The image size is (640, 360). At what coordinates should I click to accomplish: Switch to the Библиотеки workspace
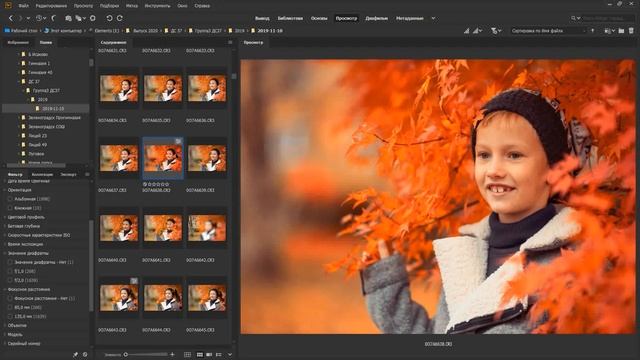click(290, 18)
